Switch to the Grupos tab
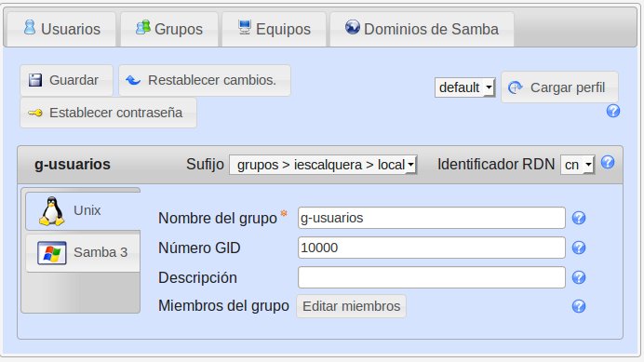This screenshot has width=644, height=362. (x=169, y=29)
